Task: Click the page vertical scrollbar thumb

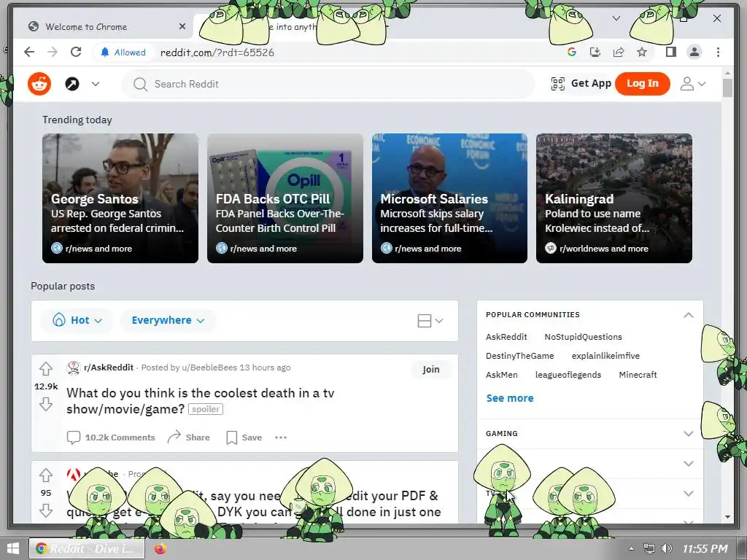Action: (727, 87)
